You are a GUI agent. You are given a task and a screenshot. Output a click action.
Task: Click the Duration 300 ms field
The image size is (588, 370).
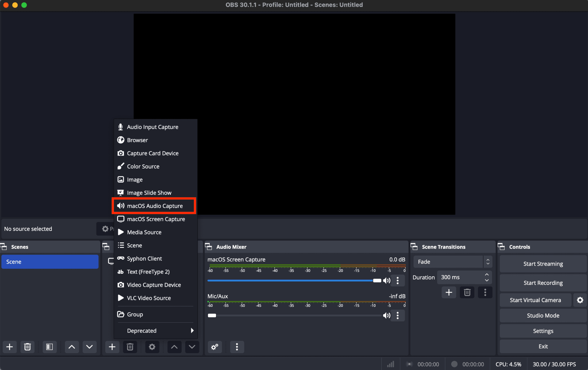(x=464, y=277)
